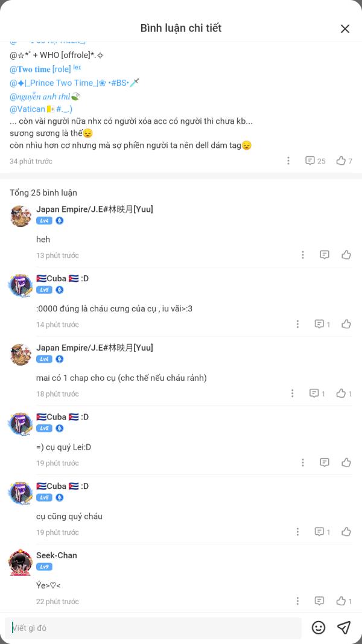Screen dimensions: 362x644
Task: Reply to the "heh" comment
Action: tap(324, 255)
